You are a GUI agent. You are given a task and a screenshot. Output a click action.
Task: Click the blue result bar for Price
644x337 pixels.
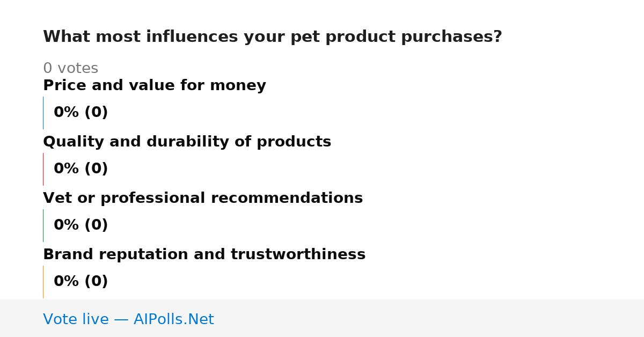tap(43, 113)
